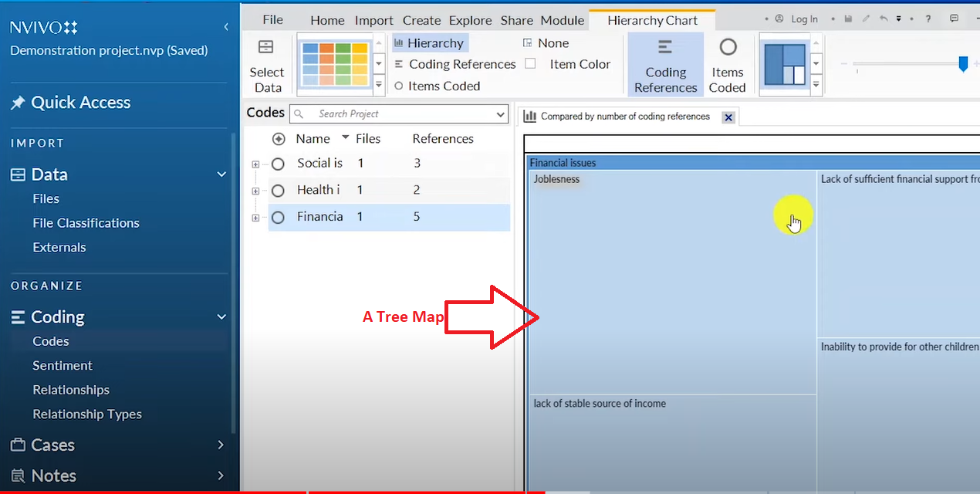
Task: Switch to the Explore ribbon tab
Action: [470, 21]
